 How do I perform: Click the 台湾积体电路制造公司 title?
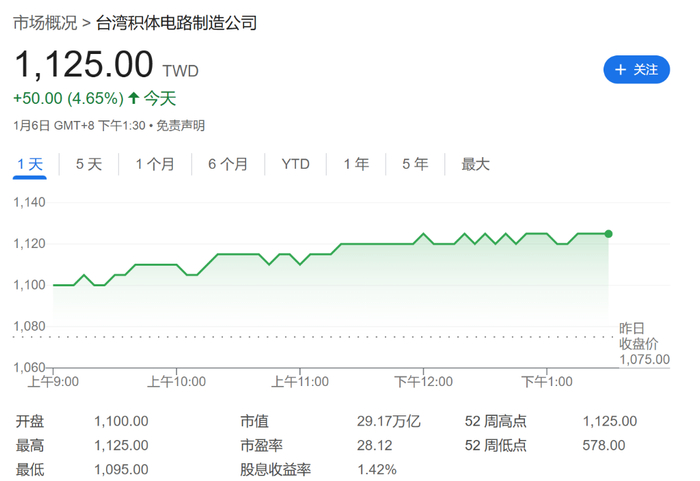point(176,23)
